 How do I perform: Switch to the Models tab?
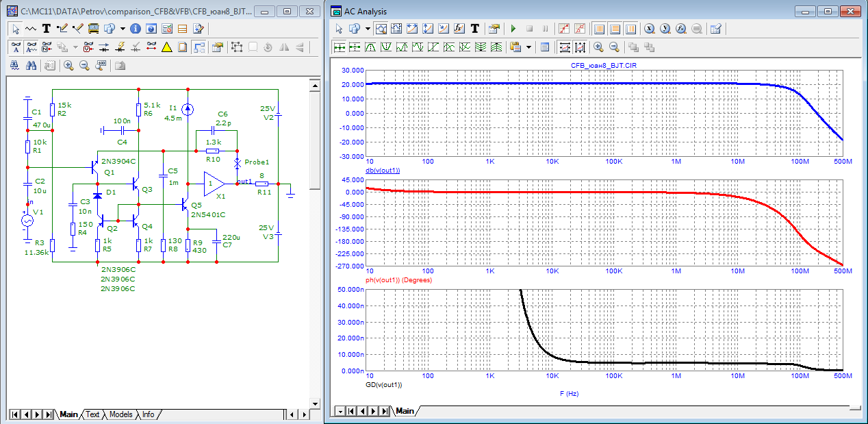120,414
